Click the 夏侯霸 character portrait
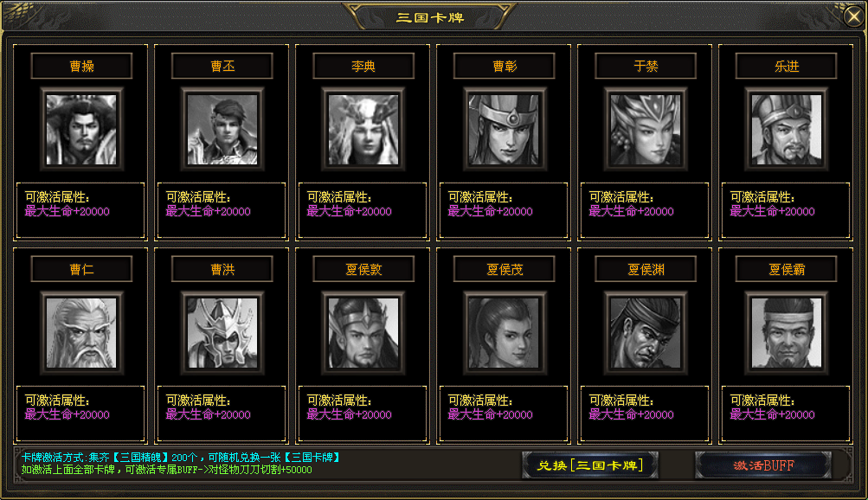868x500 pixels. [787, 333]
